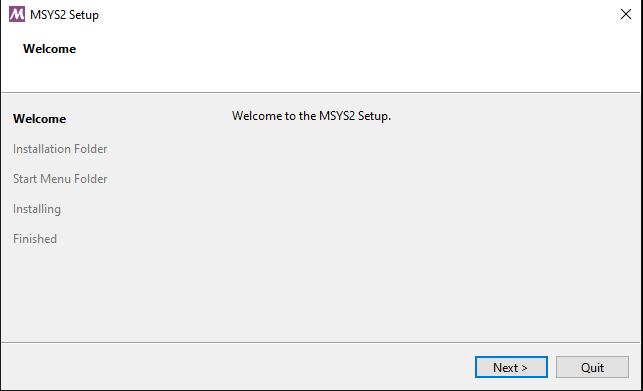Select the Welcome step in sidebar
Screen dimensions: 643x391
coord(39,119)
